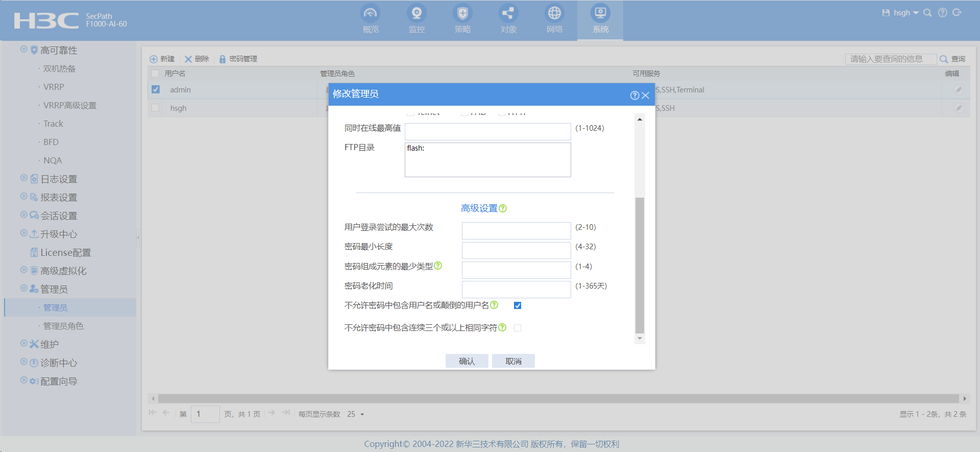Click the 请输入要查询的信息 search box

point(891,59)
